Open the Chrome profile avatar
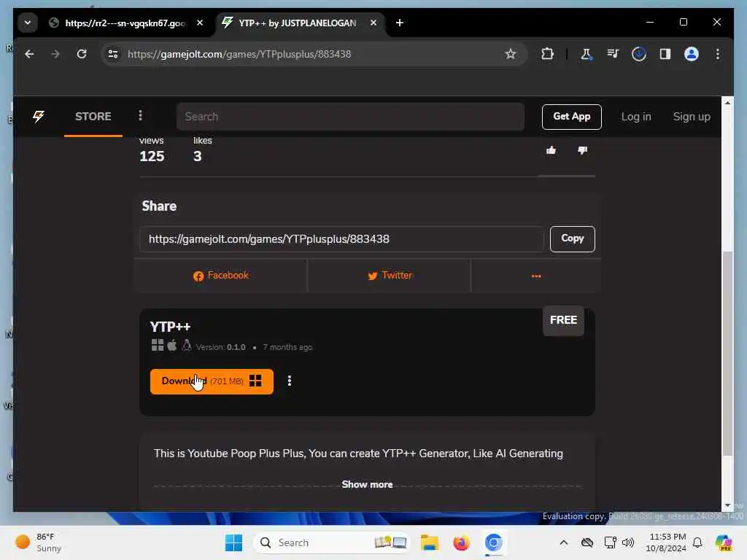This screenshot has height=560, width=747. [692, 54]
